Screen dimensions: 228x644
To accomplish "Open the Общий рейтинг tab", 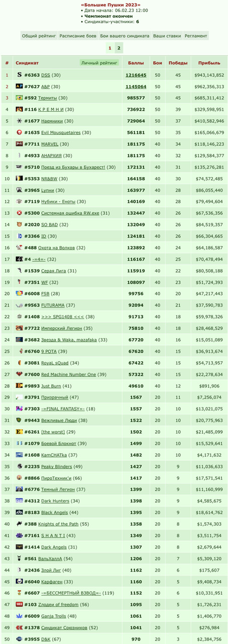I will tap(39, 36).
